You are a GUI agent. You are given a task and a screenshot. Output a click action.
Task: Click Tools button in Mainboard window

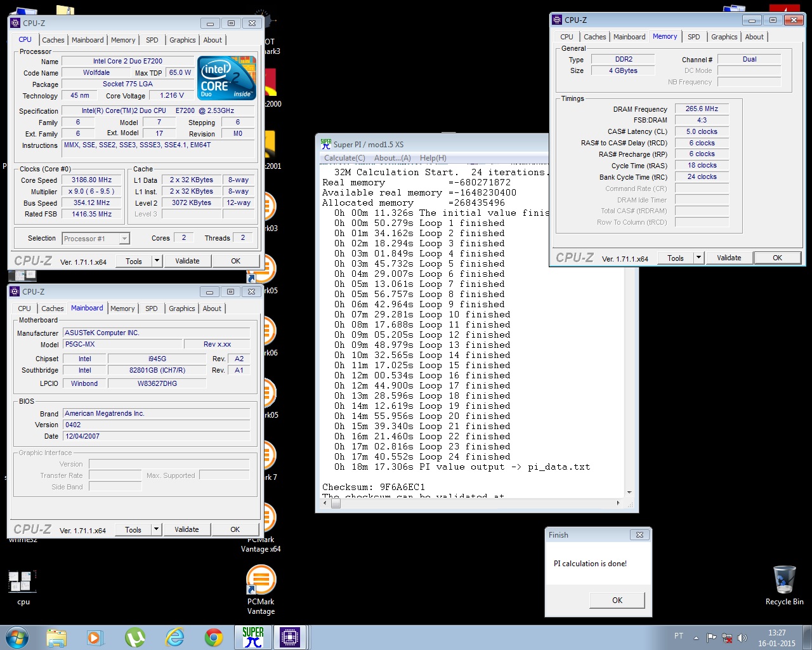[x=133, y=529]
